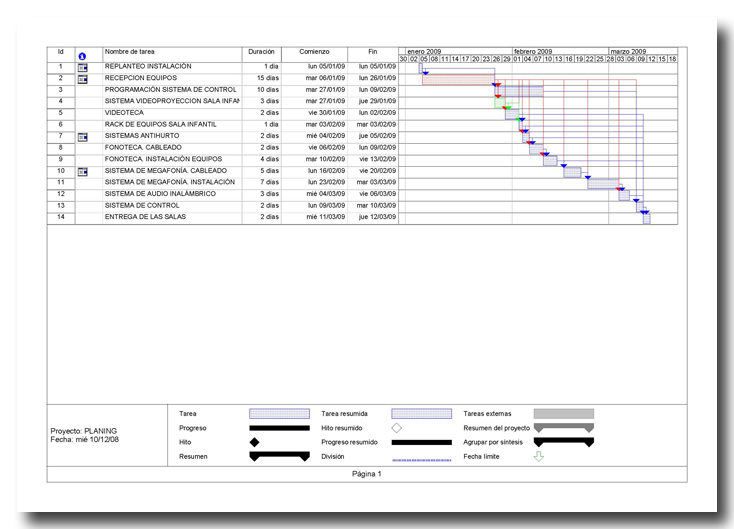Click the blue info indicator column header icon
Image resolution: width=734 pixels, height=529 pixels.
pos(82,56)
